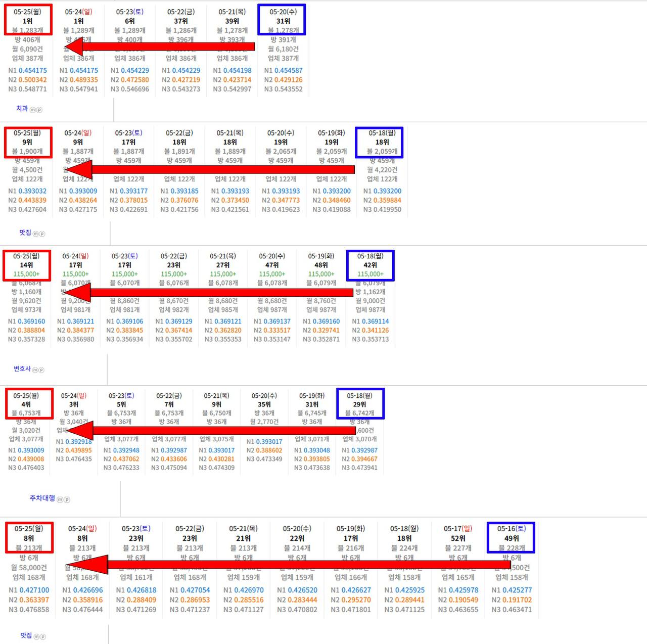Image resolution: width=647 pixels, height=644 pixels.
Task: Click the N2 0.500342 score
Action: pos(28,80)
